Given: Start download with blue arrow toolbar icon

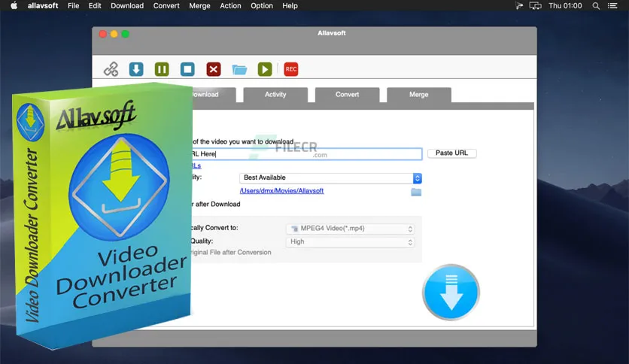Looking at the screenshot, I should tap(136, 70).
